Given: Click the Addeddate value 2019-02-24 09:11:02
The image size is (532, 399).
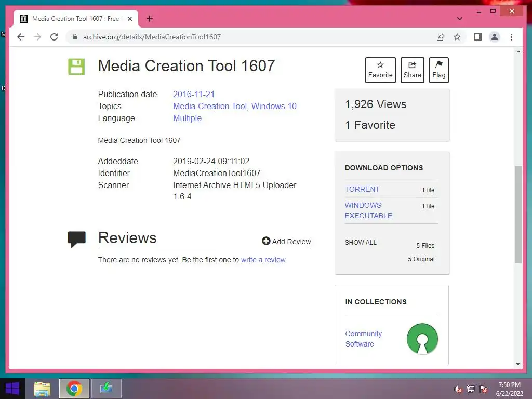Looking at the screenshot, I should pyautogui.click(x=211, y=161).
